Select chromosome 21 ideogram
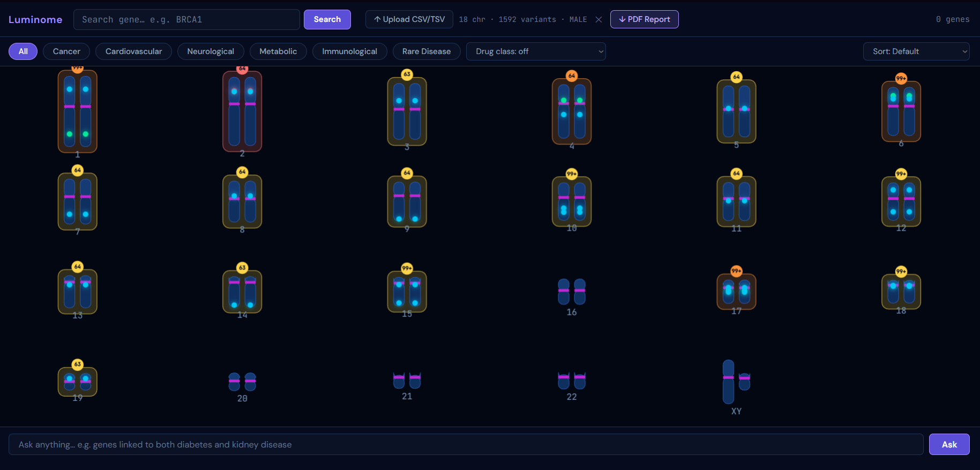The height and width of the screenshot is (470, 980). (x=407, y=381)
